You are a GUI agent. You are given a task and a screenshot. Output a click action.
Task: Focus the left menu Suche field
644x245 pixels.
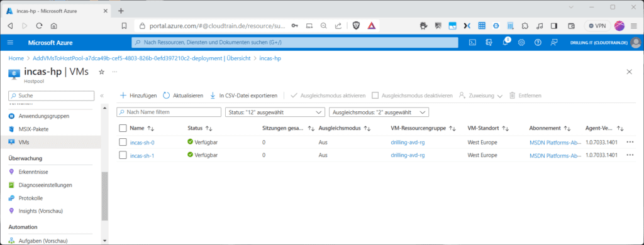click(x=52, y=95)
